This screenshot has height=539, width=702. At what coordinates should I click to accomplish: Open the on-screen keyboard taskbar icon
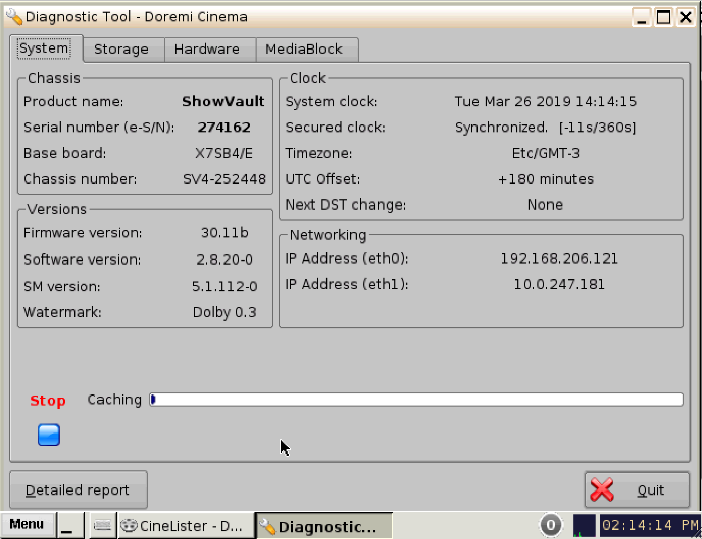(x=102, y=525)
